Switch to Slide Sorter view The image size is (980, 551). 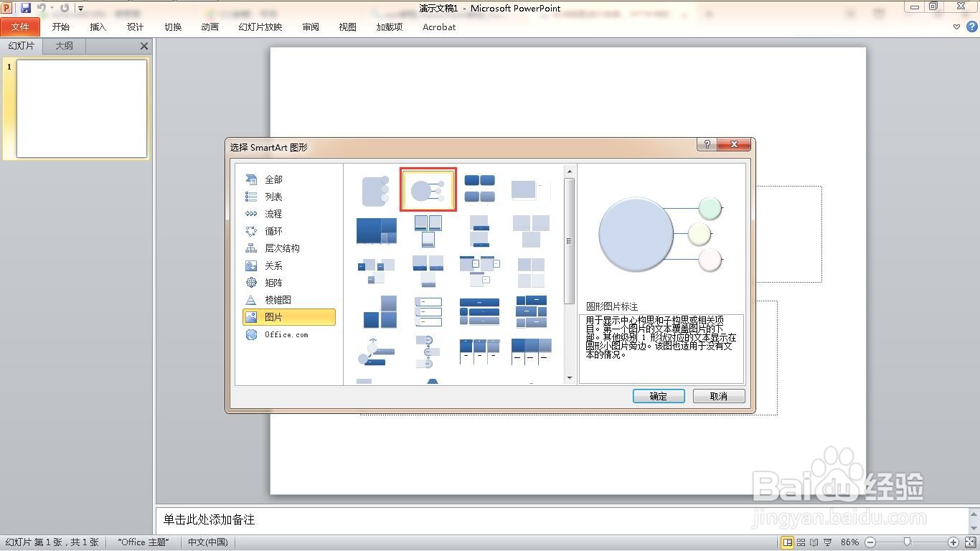point(801,542)
